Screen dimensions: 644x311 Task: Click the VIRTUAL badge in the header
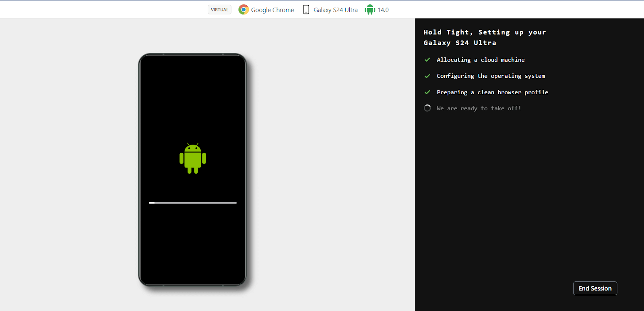(x=219, y=10)
